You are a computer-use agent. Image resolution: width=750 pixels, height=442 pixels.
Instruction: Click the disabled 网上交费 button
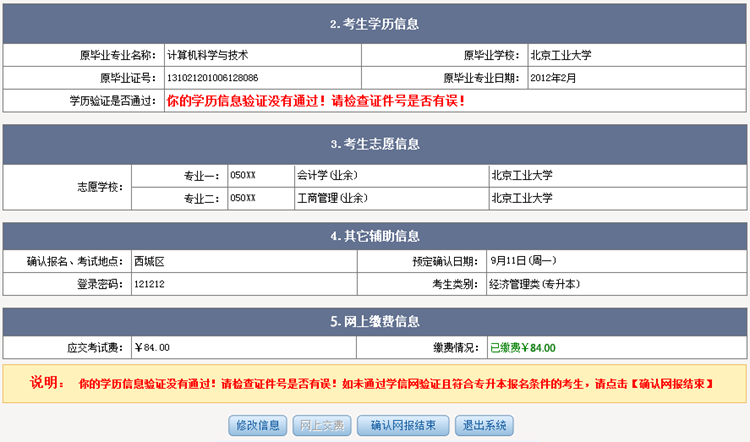tap(323, 426)
